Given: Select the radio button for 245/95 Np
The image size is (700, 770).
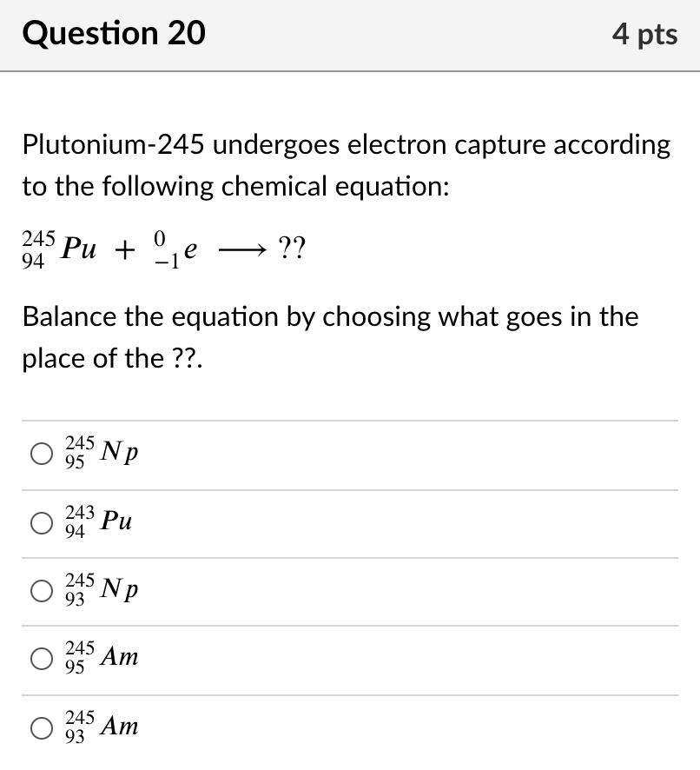Looking at the screenshot, I should [x=42, y=455].
